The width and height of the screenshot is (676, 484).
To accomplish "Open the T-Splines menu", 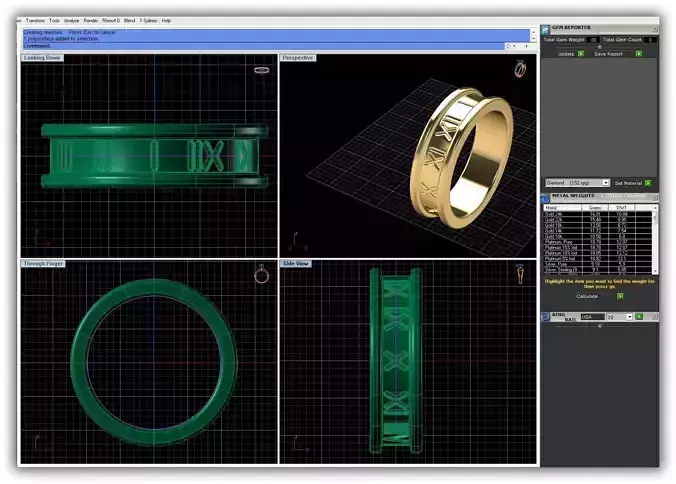I will (148, 20).
